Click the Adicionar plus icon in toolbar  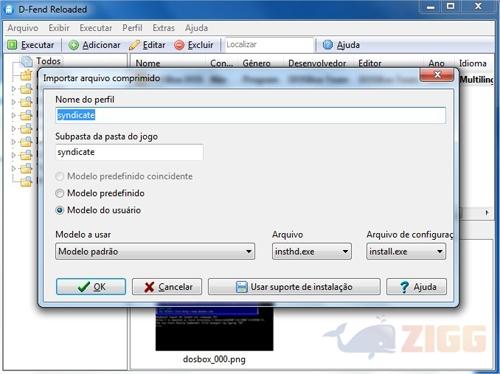coord(73,45)
